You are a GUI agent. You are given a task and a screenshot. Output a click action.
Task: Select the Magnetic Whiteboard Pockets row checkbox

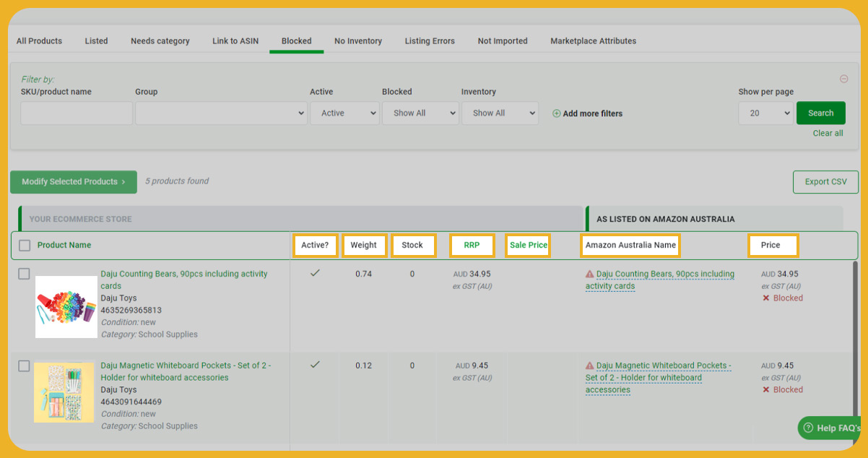24,366
